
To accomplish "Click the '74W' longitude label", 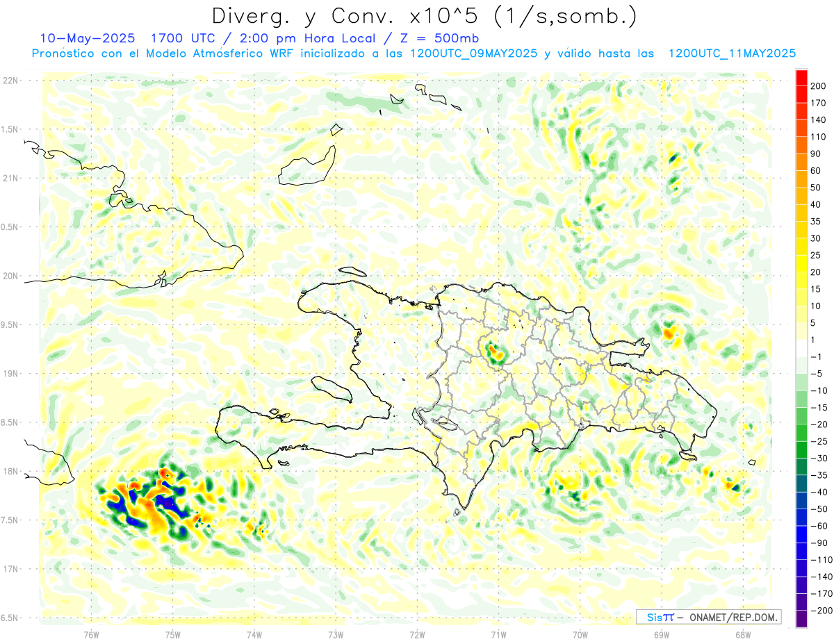I will coord(254,635).
